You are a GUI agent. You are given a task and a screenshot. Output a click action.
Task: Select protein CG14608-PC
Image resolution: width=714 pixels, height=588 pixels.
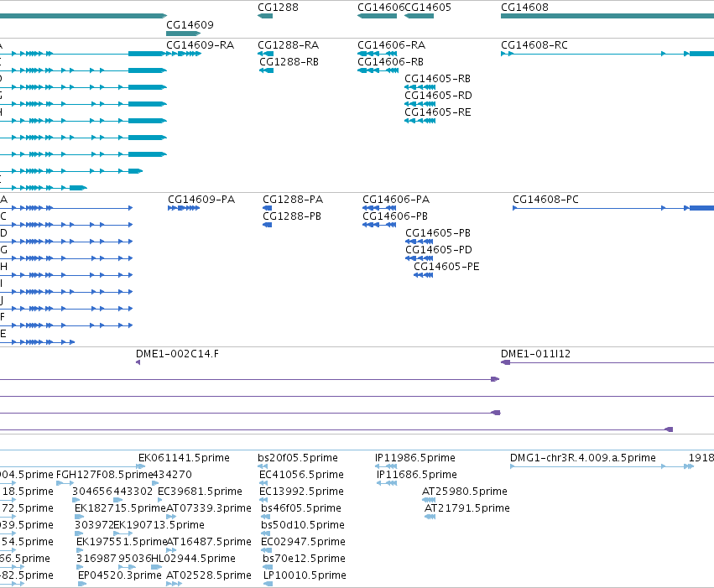(545, 200)
